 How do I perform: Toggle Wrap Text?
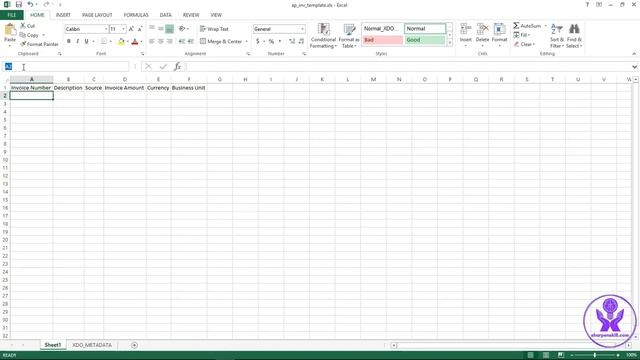click(x=214, y=29)
